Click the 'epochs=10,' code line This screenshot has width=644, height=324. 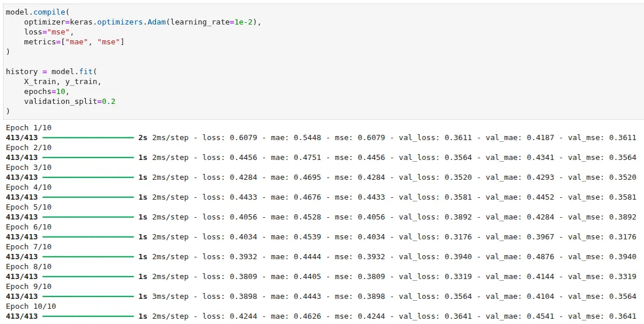pos(47,91)
